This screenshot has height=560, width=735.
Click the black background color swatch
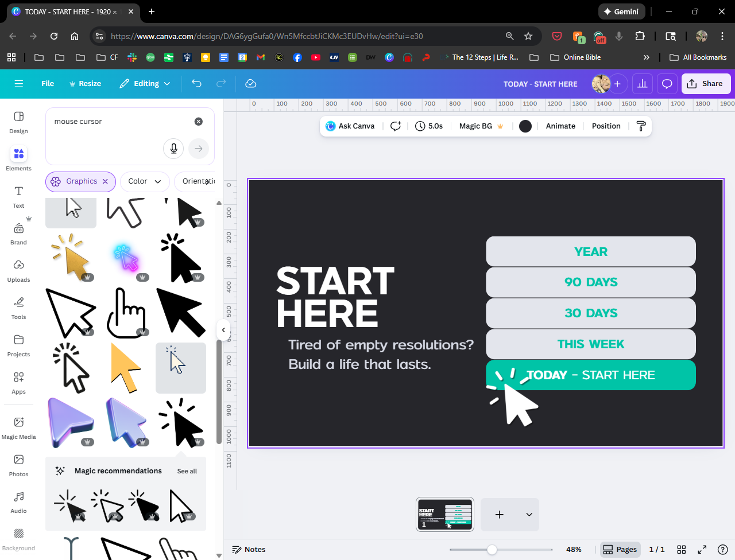coord(525,126)
